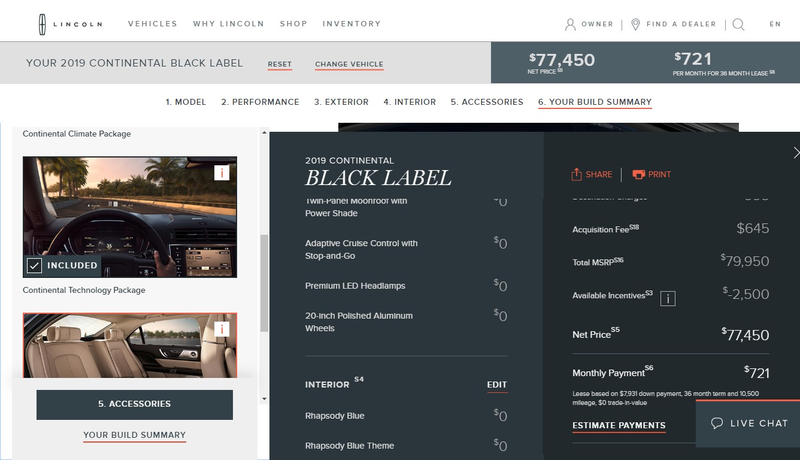The width and height of the screenshot is (800, 460).
Task: Click the lease terms fine print
Action: coord(665,398)
